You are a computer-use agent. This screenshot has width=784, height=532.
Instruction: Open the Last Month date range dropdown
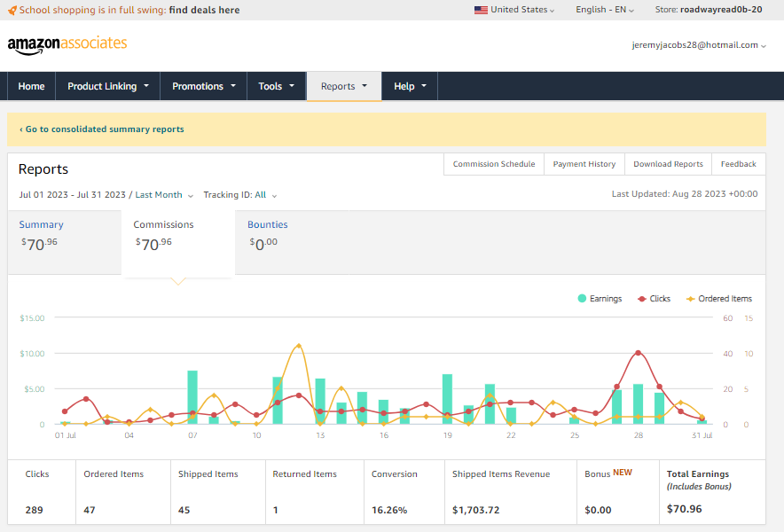pos(164,195)
